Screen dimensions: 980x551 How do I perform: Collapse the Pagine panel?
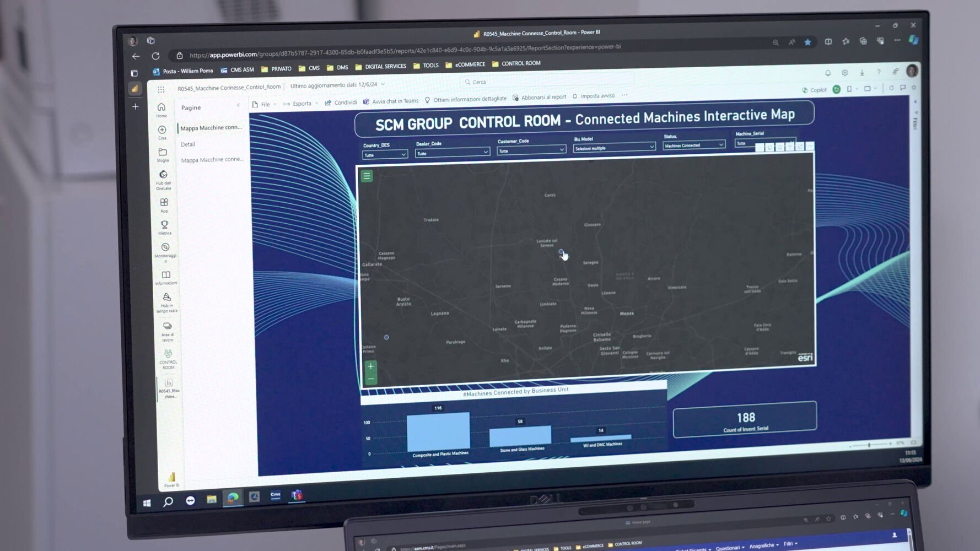239,105
